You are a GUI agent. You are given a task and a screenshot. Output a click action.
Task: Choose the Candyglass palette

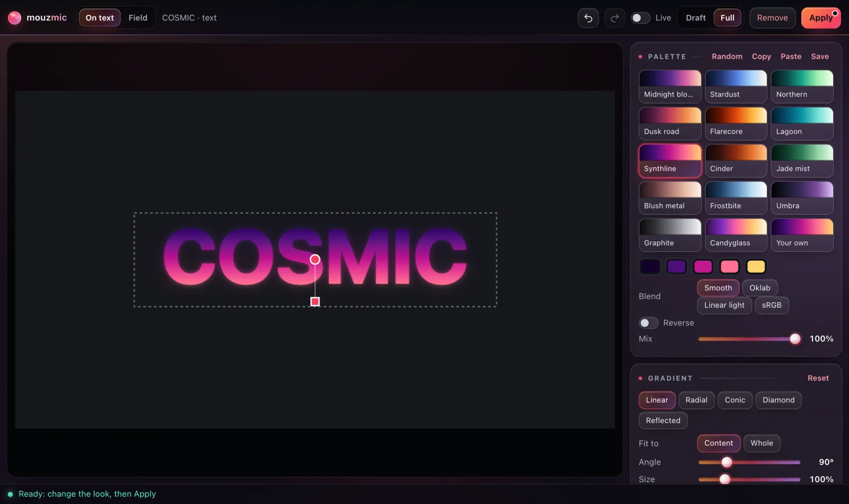tap(736, 235)
